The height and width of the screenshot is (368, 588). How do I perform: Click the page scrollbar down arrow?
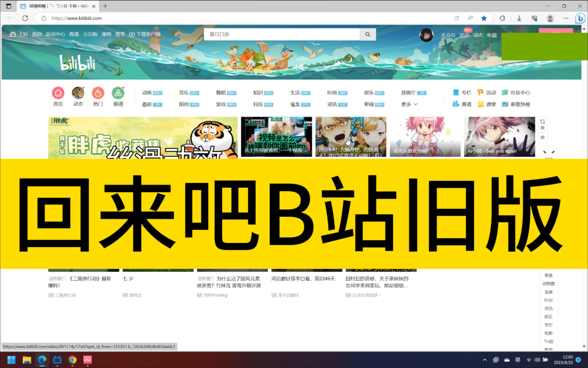(584, 347)
